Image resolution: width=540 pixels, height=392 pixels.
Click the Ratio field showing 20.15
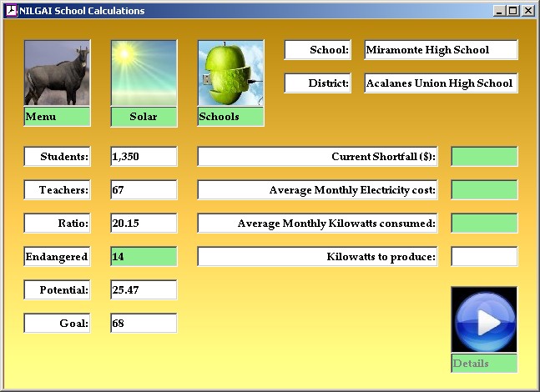coord(144,224)
